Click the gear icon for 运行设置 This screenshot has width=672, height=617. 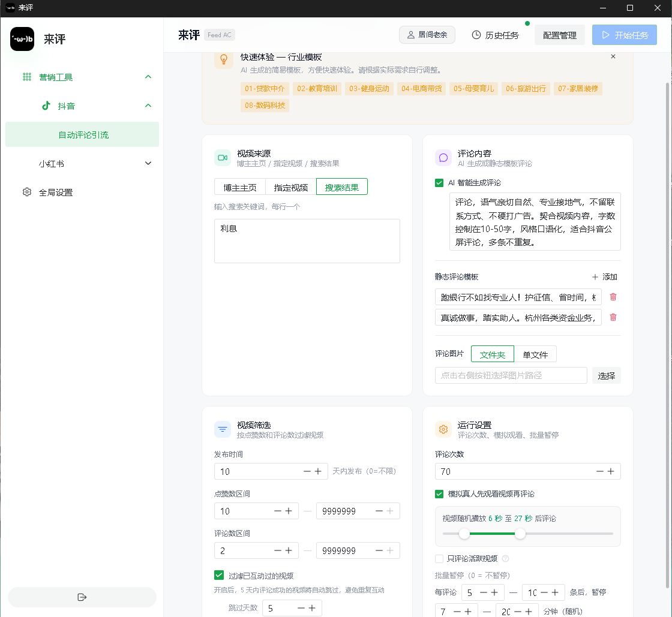[x=443, y=429]
